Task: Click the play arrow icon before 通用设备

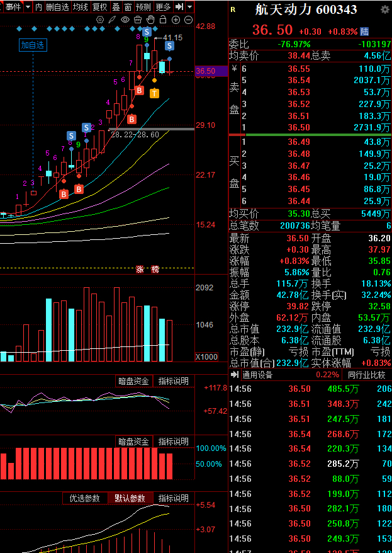Action: [234, 375]
